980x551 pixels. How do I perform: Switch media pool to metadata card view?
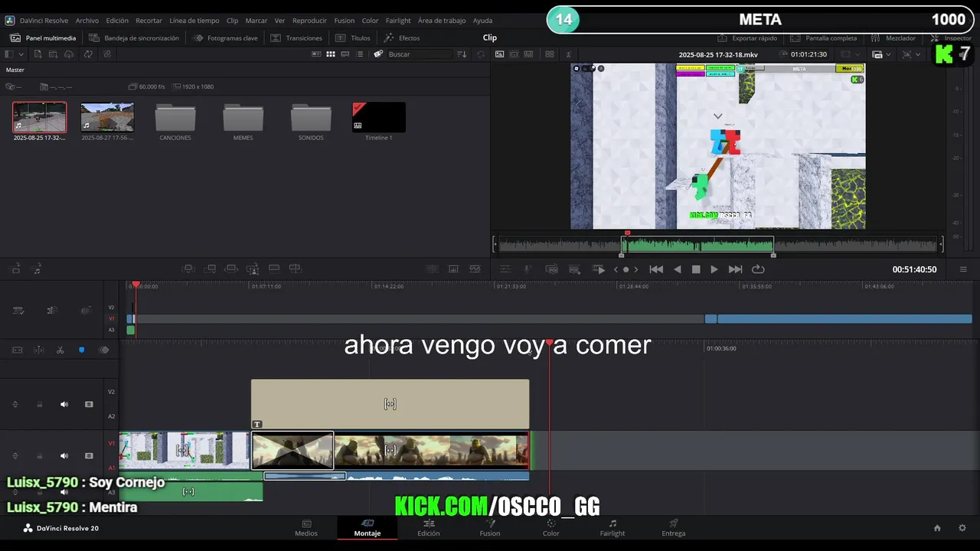tap(316, 54)
